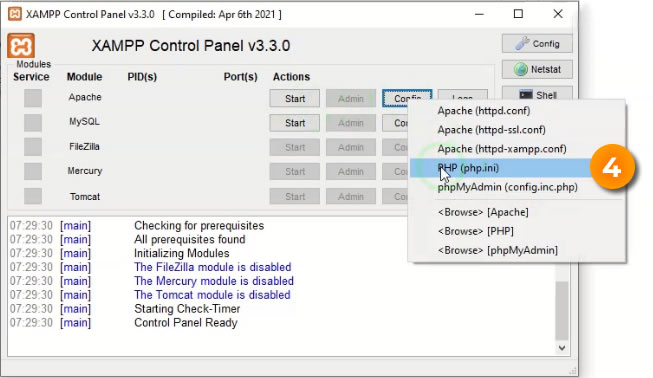The image size is (653, 378).
Task: Click the Tomcat Start button
Action: pos(295,196)
